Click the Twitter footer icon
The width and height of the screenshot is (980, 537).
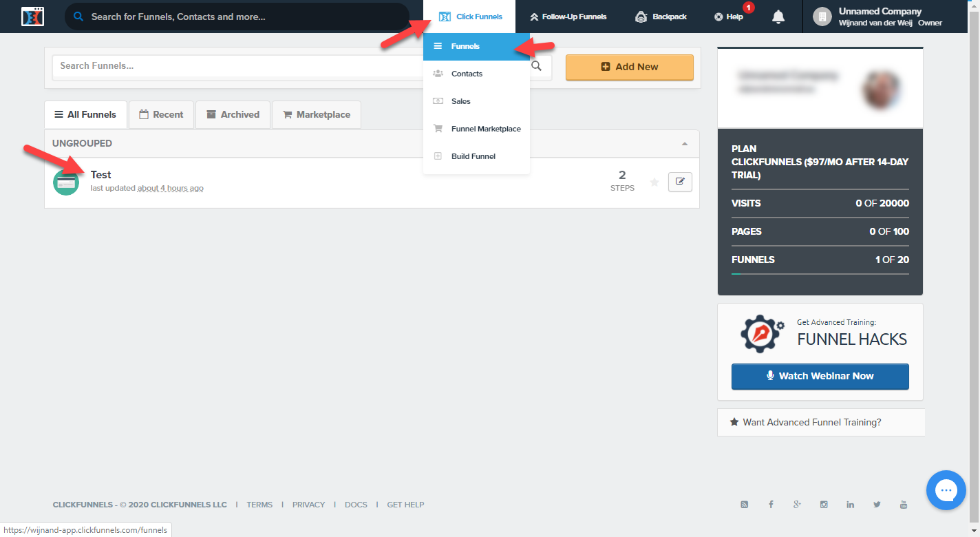(x=877, y=505)
